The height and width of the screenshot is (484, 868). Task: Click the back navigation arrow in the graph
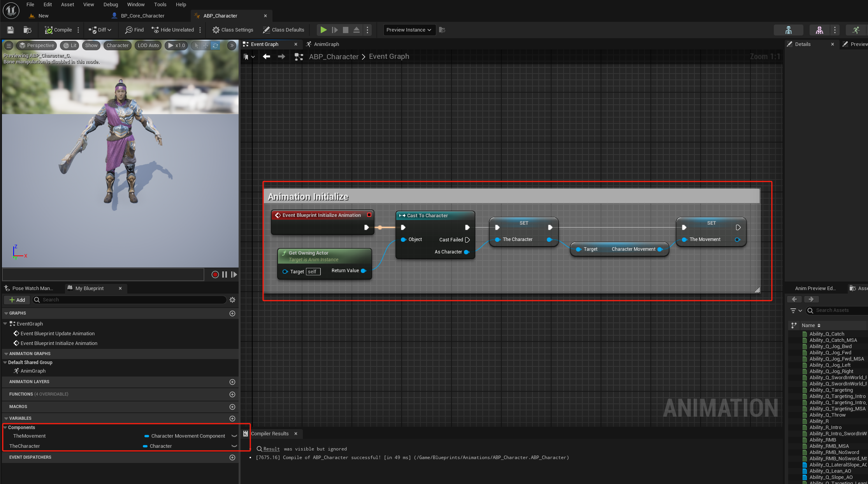point(267,57)
